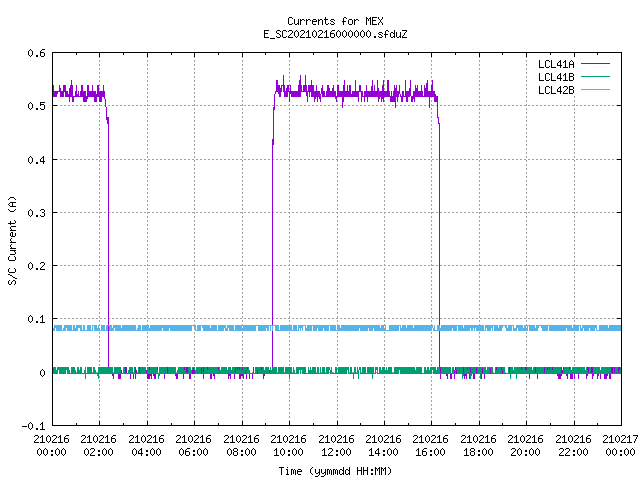Click the x-axis tick label 210216 14:00
This screenshot has width=640, height=480.
click(x=383, y=446)
